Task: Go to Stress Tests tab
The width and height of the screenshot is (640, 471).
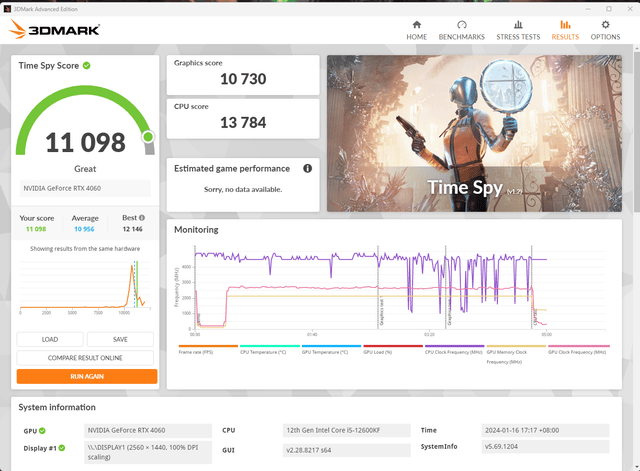Action: [x=518, y=31]
